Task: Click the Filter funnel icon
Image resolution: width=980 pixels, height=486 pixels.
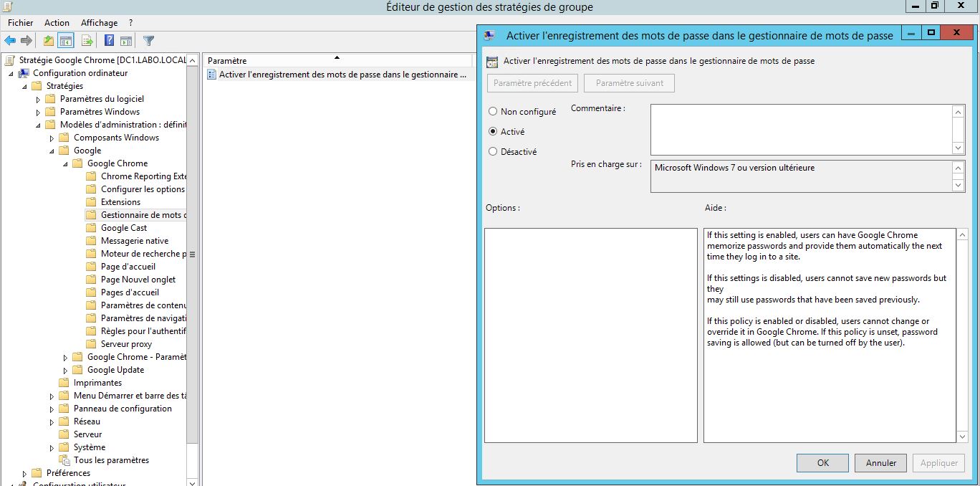Action: click(x=148, y=41)
